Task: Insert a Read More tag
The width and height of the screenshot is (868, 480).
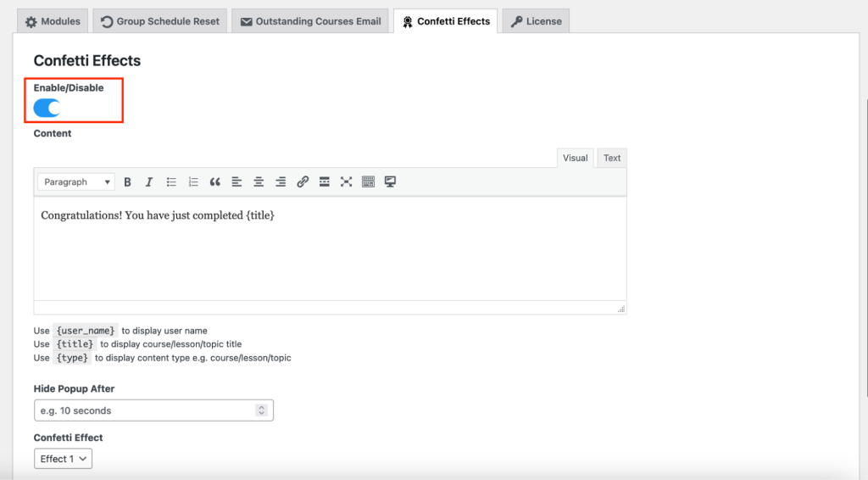Action: [x=324, y=181]
